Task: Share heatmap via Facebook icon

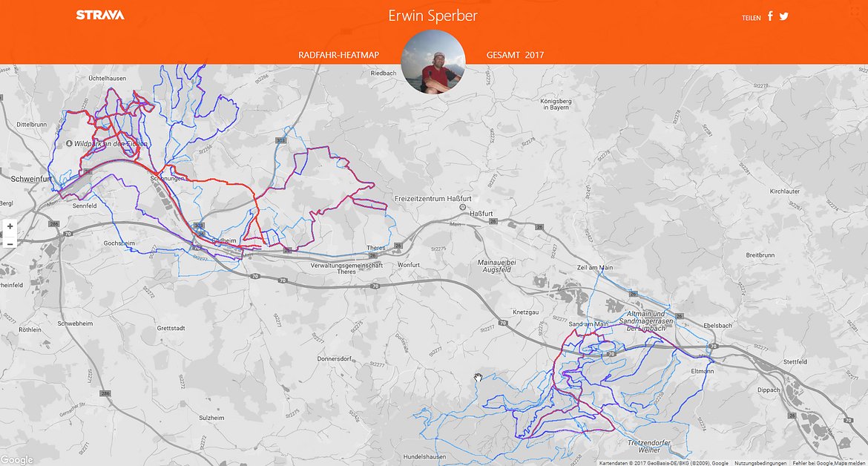Action: click(770, 16)
